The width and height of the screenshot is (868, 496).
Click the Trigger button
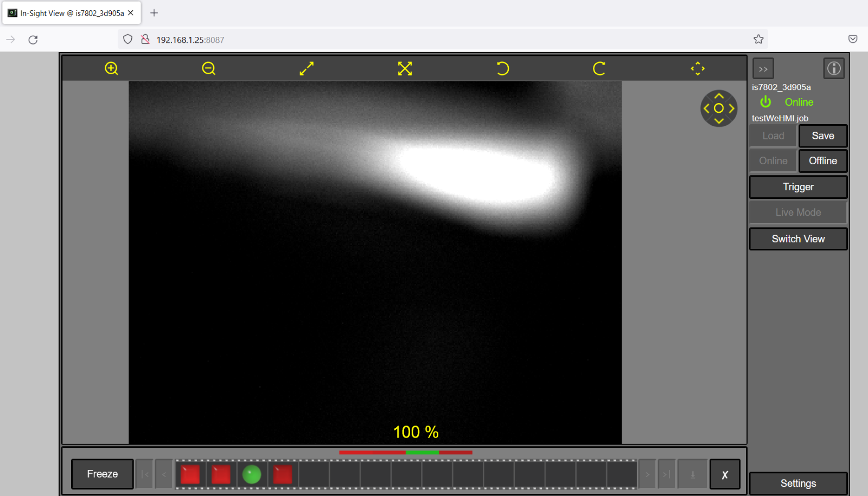[798, 187]
